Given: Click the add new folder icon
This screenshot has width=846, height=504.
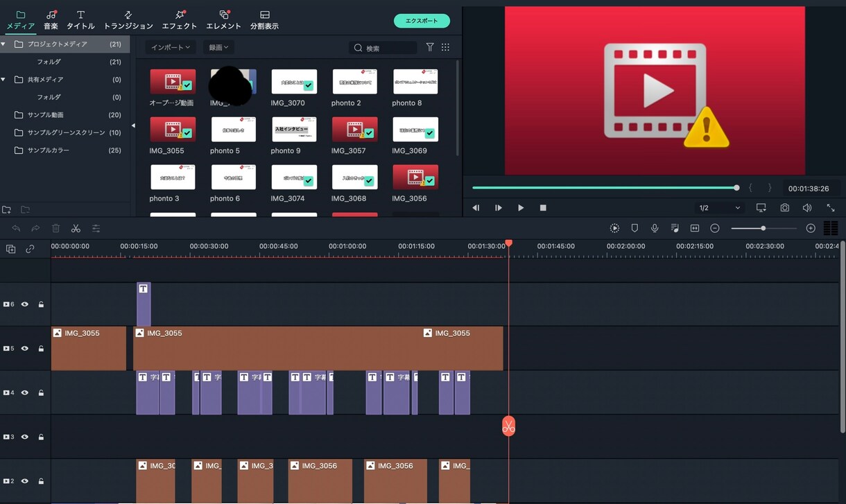Looking at the screenshot, I should click(x=7, y=209).
